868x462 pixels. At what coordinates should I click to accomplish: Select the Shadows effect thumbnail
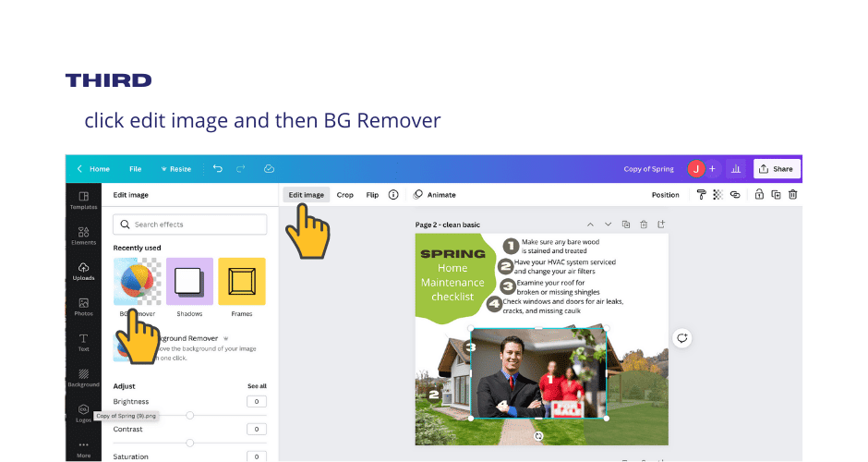point(189,282)
